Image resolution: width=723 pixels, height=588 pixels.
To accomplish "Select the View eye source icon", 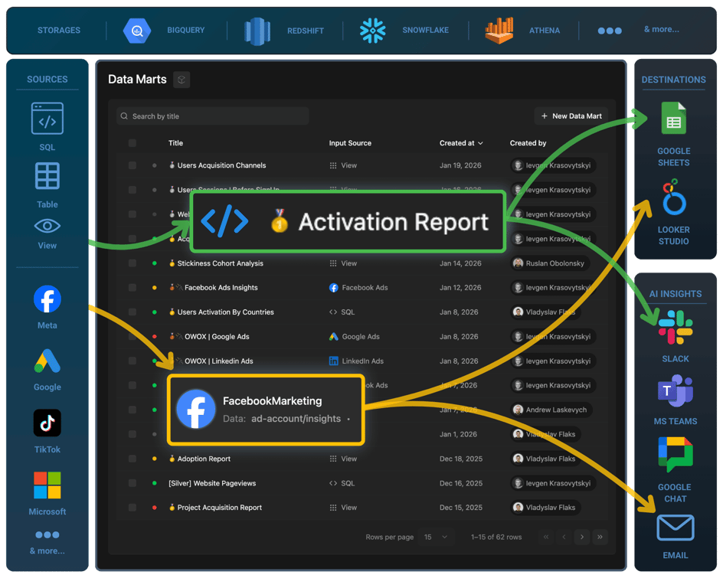I will 47,226.
